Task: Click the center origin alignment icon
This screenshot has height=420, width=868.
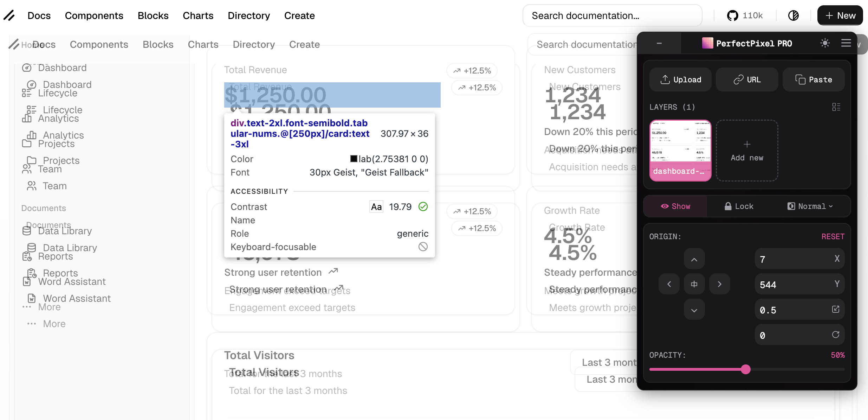Action: [x=694, y=284]
